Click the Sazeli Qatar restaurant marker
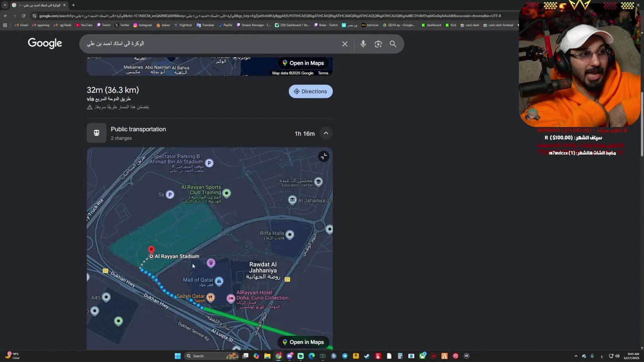 pyautogui.click(x=211, y=297)
